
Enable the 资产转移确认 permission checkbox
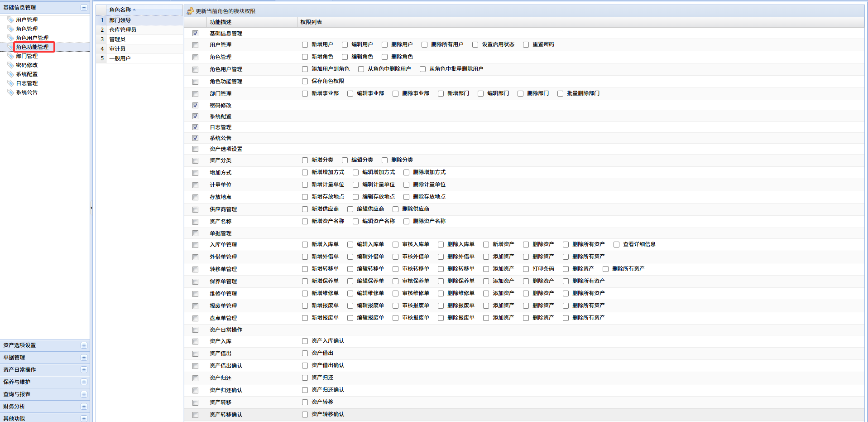click(x=305, y=414)
